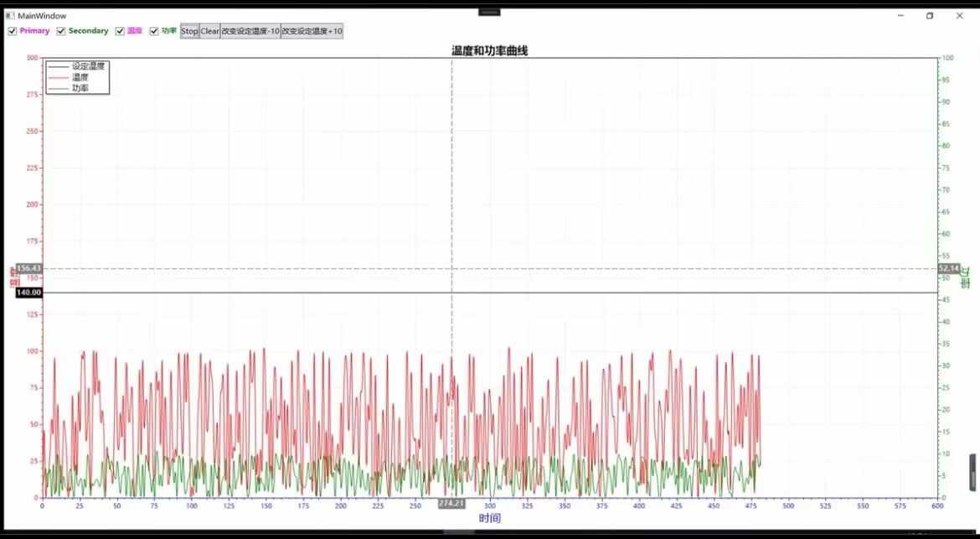
Task: Toggle the 功率 checkbox
Action: click(x=154, y=31)
